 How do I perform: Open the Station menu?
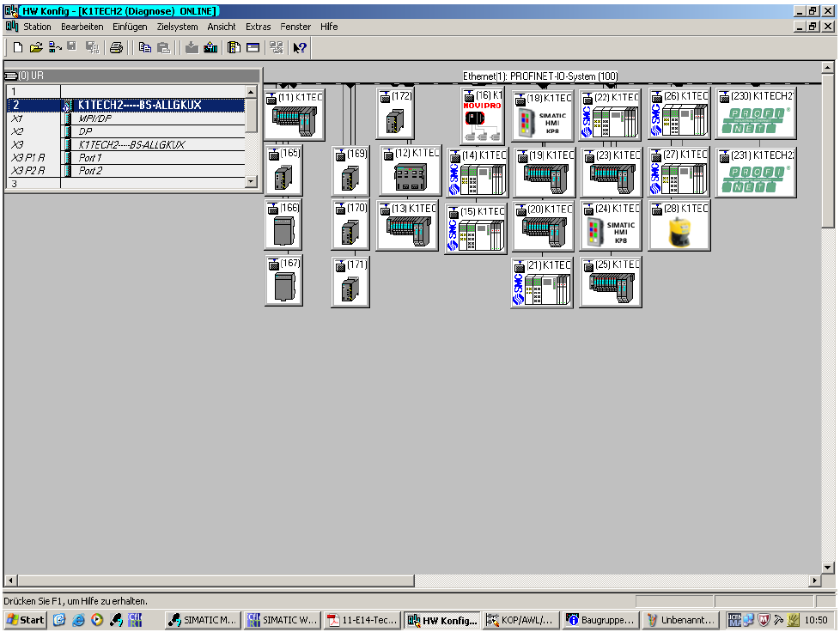pos(37,27)
